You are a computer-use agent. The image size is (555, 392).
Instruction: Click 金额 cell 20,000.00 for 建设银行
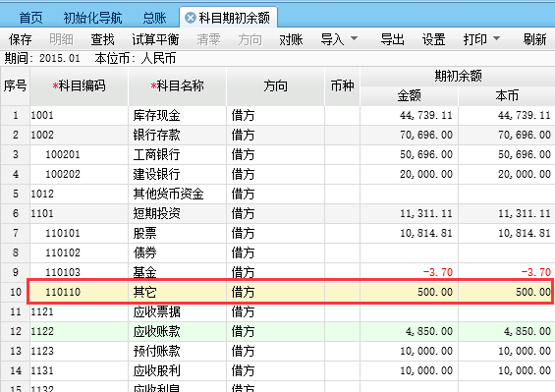point(410,174)
